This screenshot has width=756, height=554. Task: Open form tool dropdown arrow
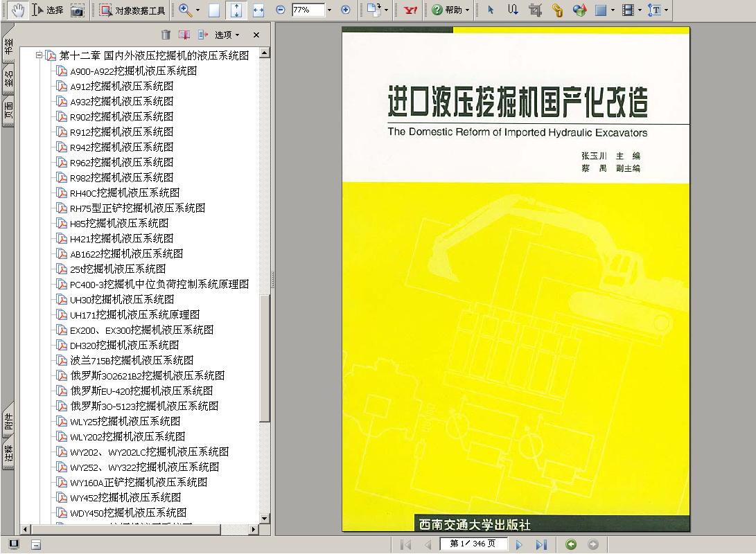point(613,10)
